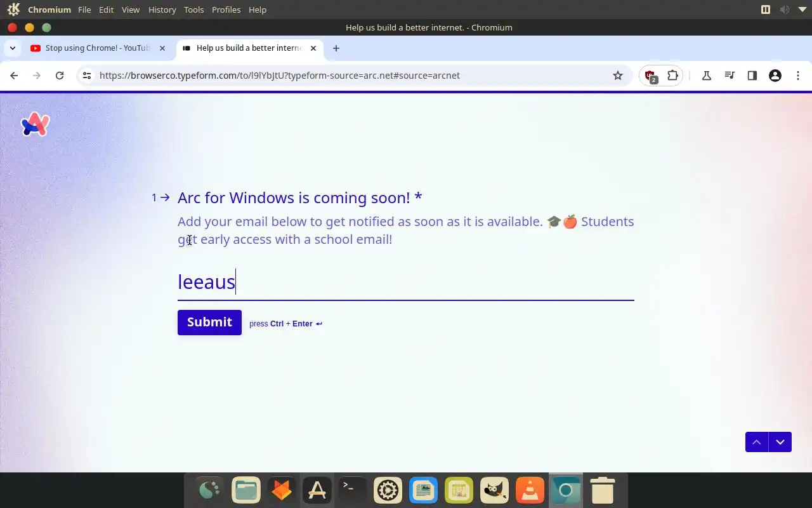812x508 pixels.
Task: Open the green-yellow dock application
Action: [x=459, y=490]
